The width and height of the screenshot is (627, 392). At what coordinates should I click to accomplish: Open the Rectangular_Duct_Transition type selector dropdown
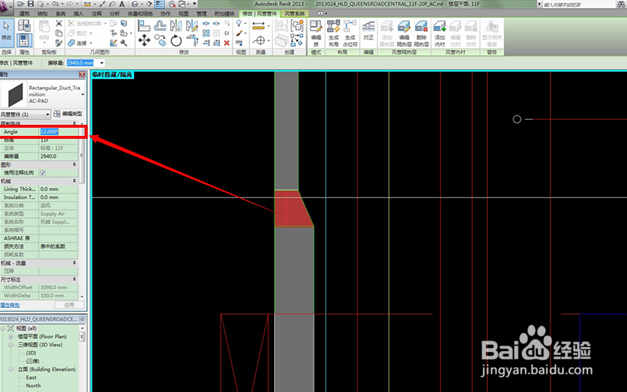(x=83, y=94)
